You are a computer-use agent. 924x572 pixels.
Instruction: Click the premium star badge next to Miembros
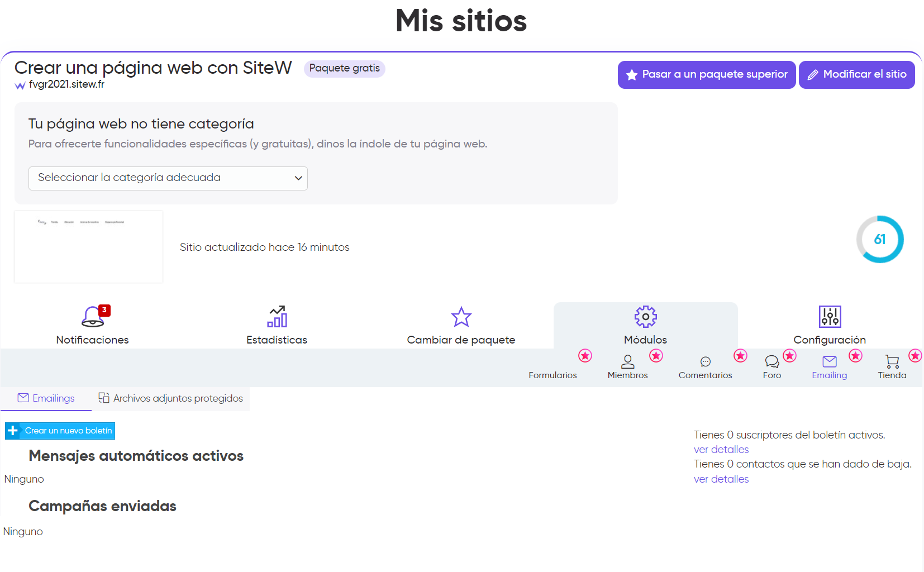(656, 356)
